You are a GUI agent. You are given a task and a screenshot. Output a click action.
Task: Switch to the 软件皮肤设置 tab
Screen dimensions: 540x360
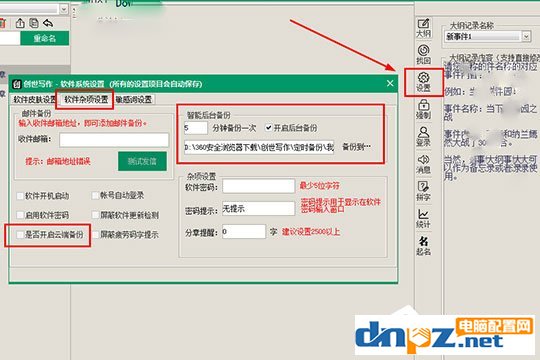pos(34,100)
